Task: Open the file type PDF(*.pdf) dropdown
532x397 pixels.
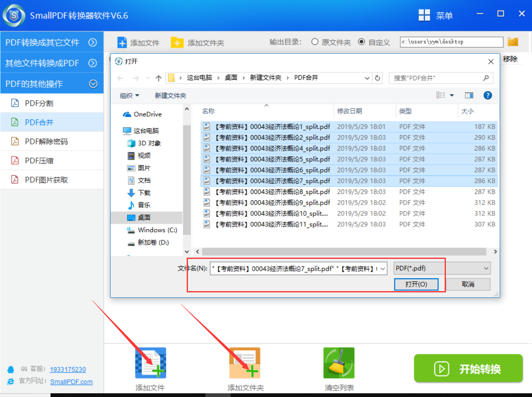Action: coord(442,268)
